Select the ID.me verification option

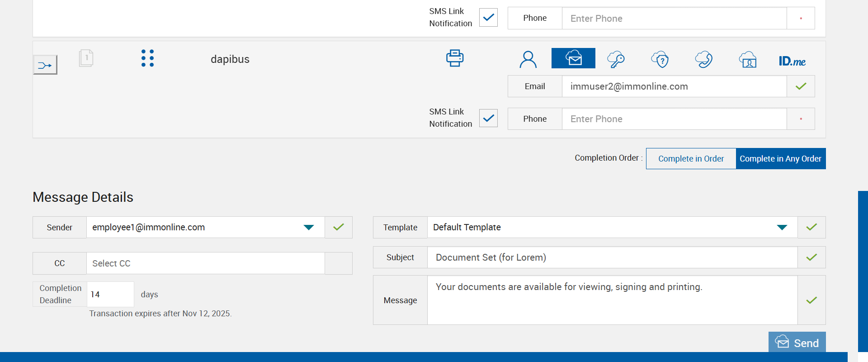pyautogui.click(x=792, y=61)
